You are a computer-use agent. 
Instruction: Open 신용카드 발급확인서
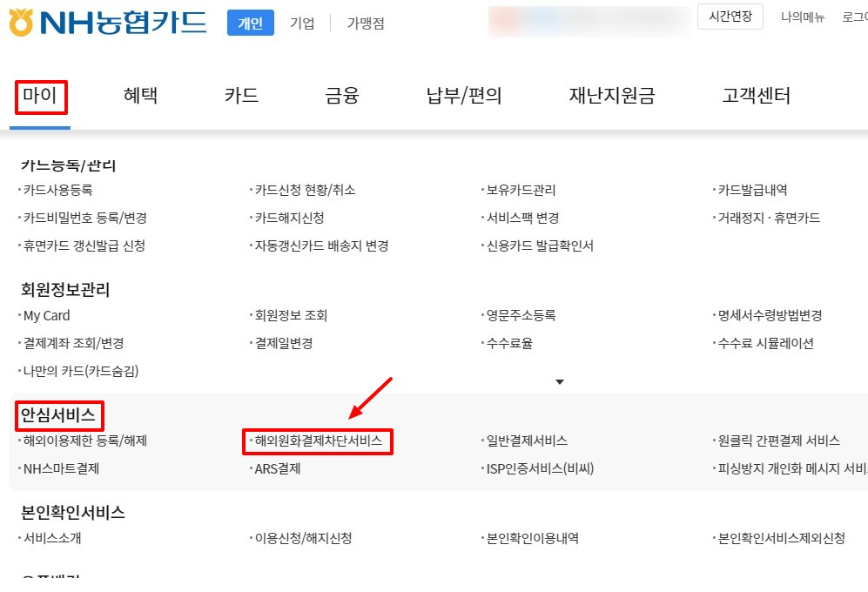[x=540, y=246]
